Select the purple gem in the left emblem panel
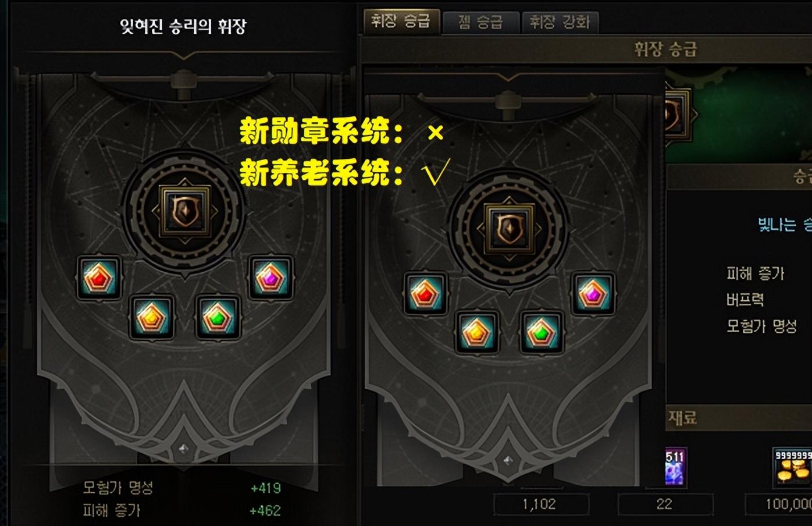 [270, 278]
